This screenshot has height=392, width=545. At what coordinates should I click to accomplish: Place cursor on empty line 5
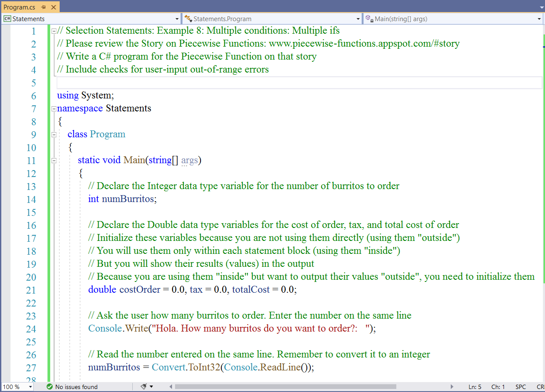pos(259,83)
